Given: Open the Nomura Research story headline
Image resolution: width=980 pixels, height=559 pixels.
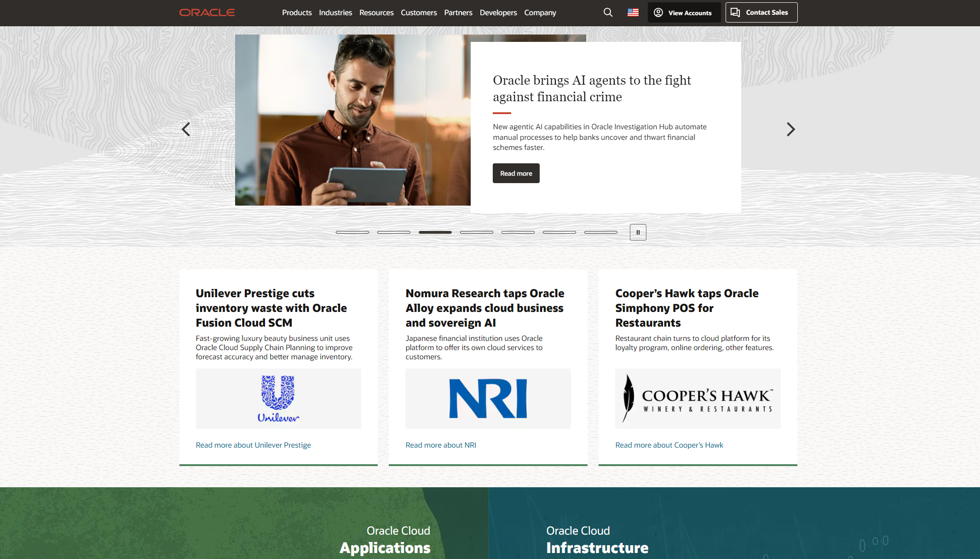Looking at the screenshot, I should (x=485, y=308).
